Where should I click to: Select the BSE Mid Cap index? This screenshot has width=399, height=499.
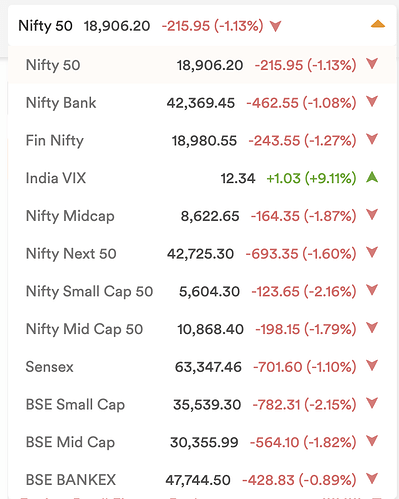202,442
